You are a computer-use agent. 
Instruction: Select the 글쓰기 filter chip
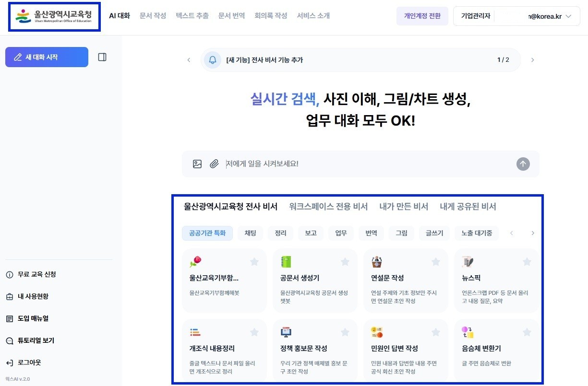click(x=434, y=234)
